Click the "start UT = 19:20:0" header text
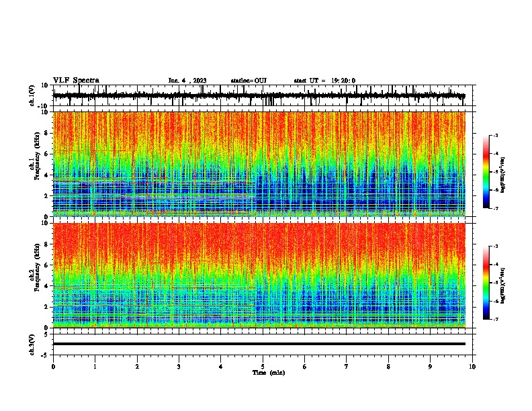This screenshot has height=411, width=532. pyautogui.click(x=324, y=81)
